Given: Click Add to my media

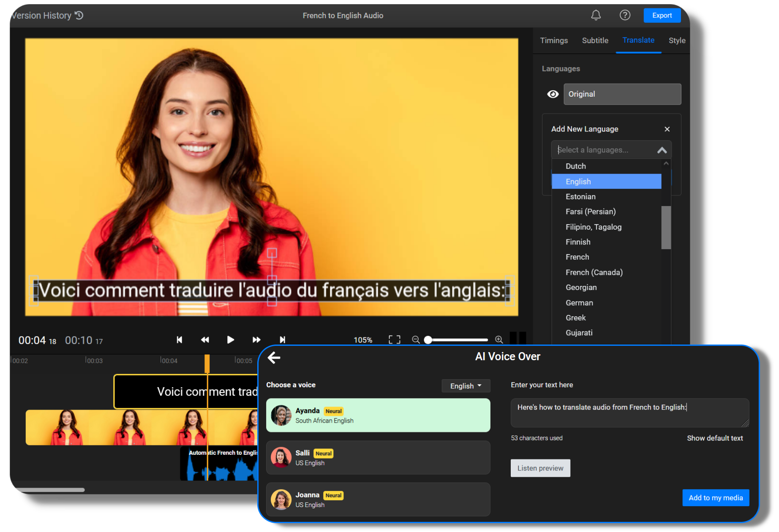Looking at the screenshot, I should point(716,497).
